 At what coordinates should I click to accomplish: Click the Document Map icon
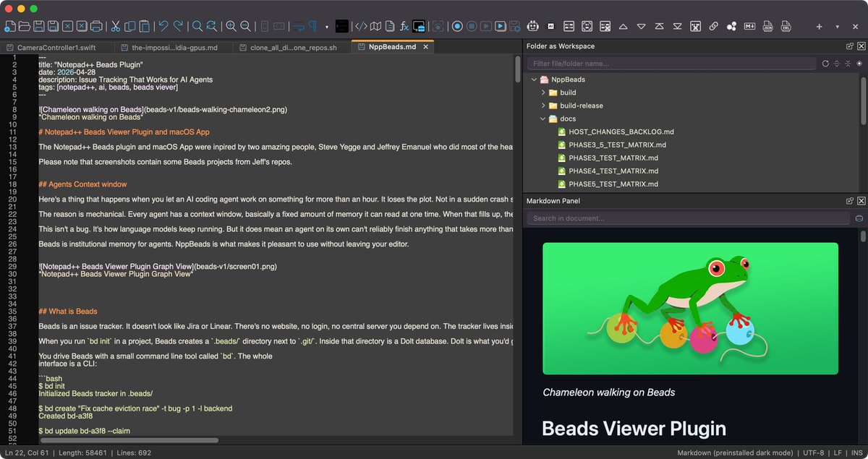tap(375, 27)
